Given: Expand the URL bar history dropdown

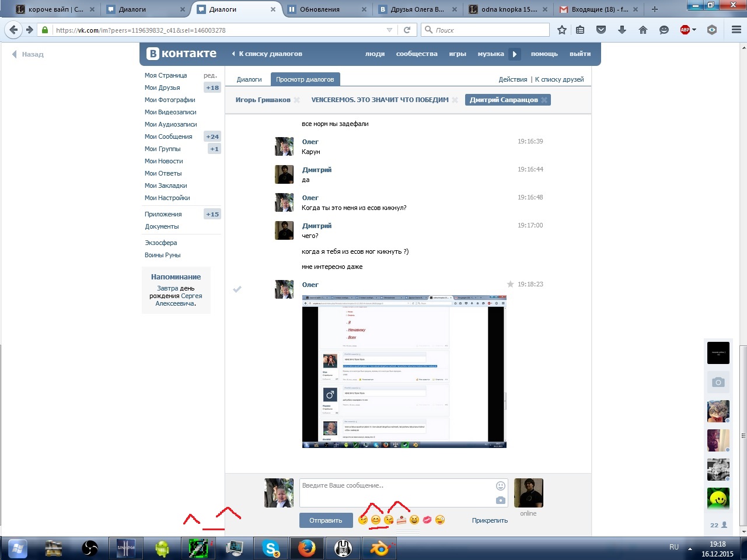Looking at the screenshot, I should click(389, 30).
